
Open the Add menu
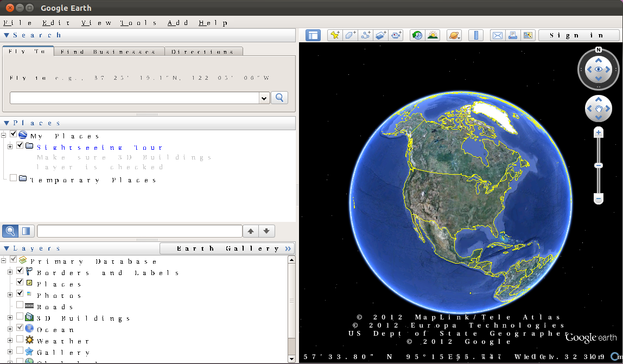(178, 23)
